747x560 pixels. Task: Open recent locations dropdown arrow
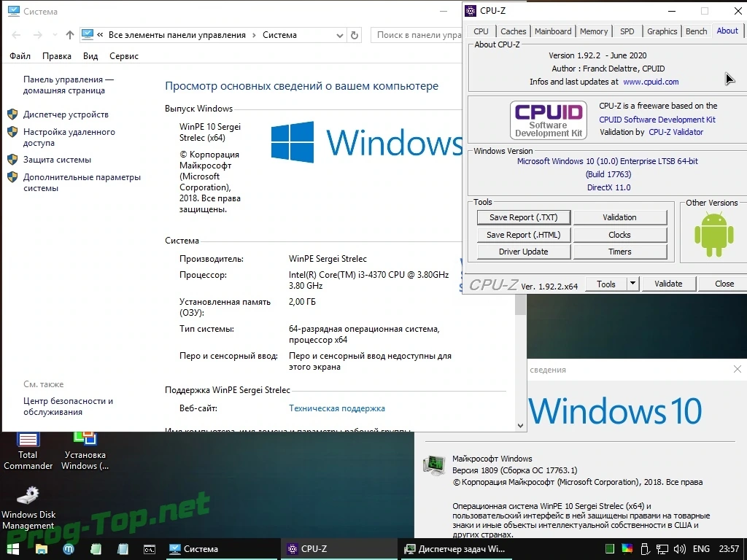click(x=55, y=35)
